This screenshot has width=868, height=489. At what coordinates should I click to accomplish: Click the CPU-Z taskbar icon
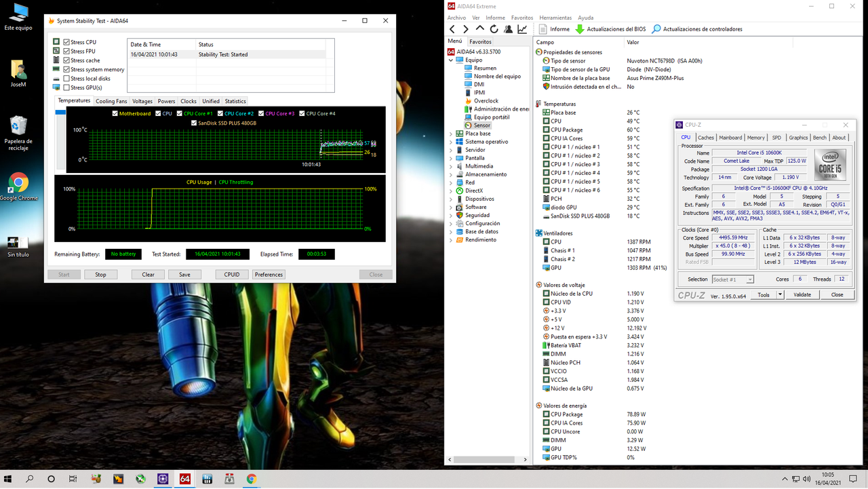(163, 479)
